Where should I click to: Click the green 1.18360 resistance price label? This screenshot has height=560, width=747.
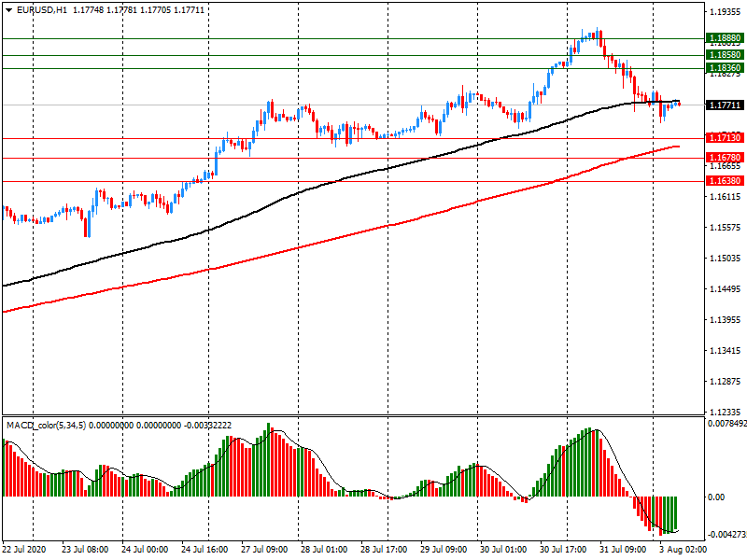725,68
